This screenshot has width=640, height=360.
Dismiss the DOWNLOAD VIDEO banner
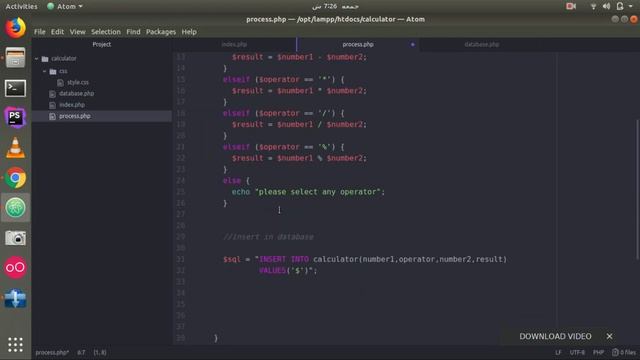pos(609,336)
